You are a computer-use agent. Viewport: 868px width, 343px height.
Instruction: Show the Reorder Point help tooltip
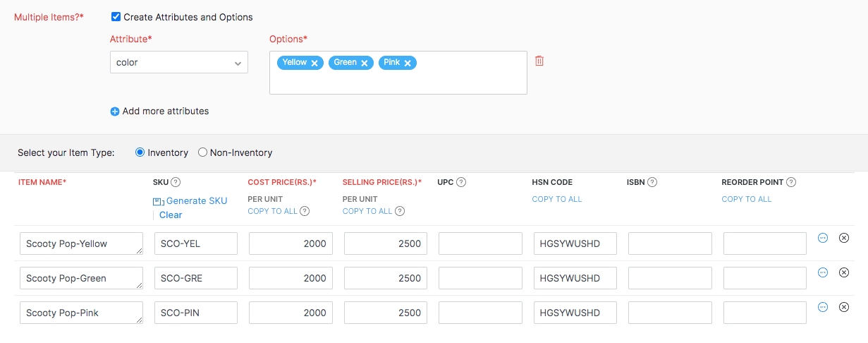(x=791, y=182)
